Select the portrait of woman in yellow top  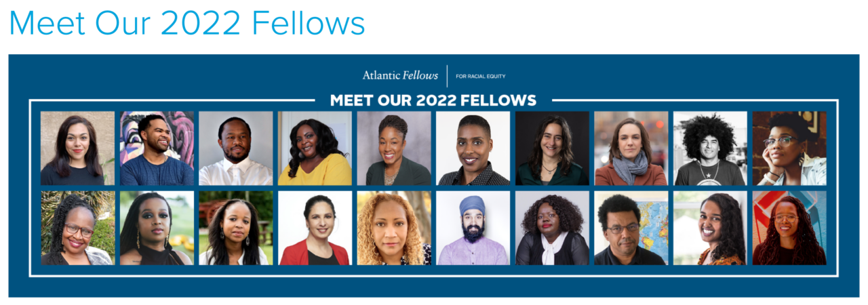[315, 148]
